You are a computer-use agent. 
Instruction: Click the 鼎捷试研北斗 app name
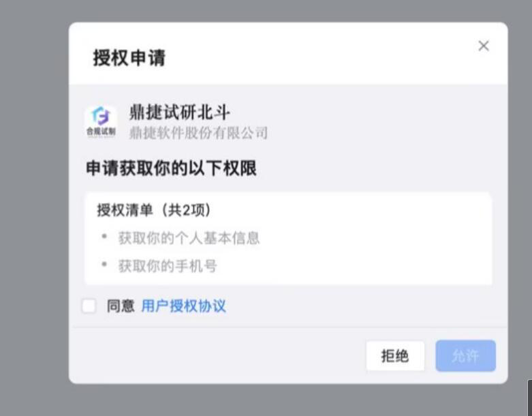(179, 113)
